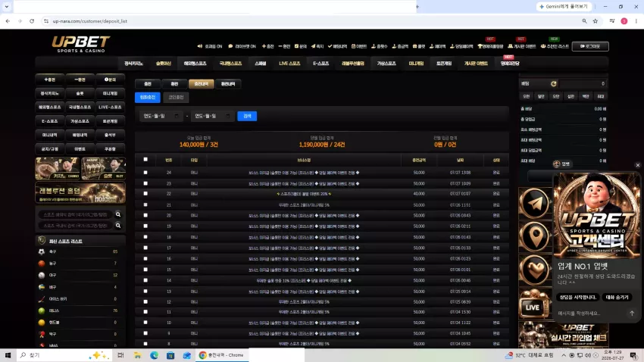644x362 pixels.
Task: Check the box for row number 20
Action: tap(145, 216)
